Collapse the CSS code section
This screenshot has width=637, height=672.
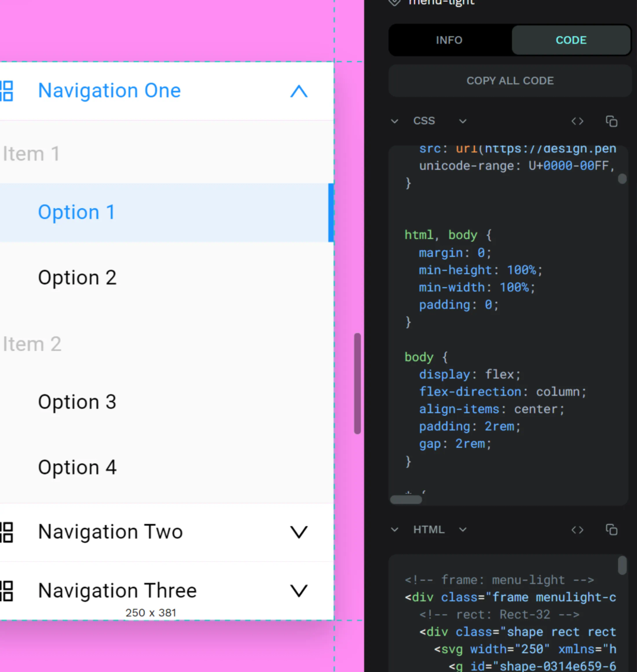[x=395, y=122]
